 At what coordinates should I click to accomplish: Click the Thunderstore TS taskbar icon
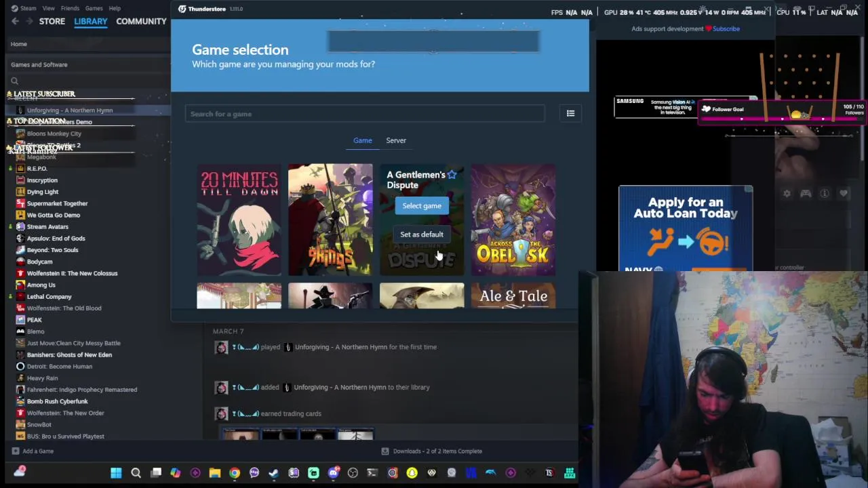(549, 472)
